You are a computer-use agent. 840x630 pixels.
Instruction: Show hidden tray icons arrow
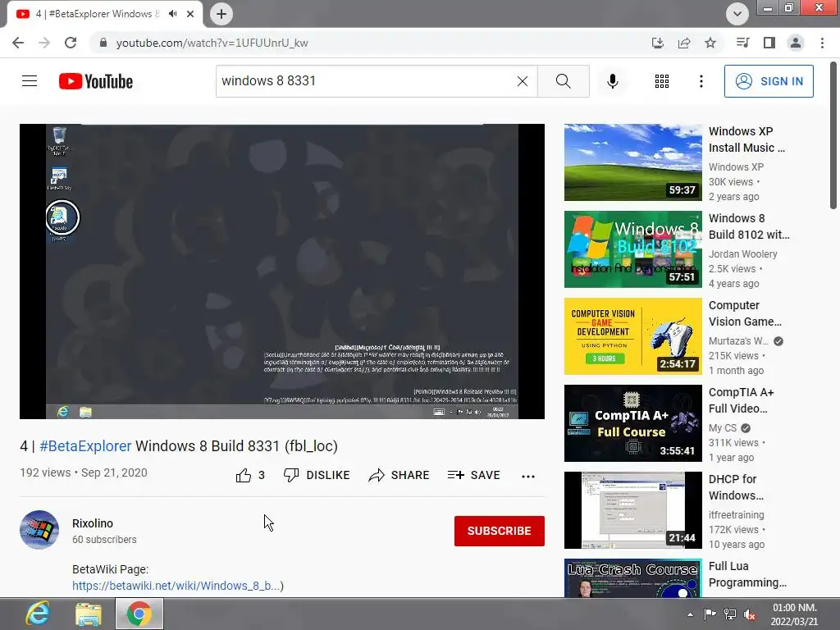coord(690,614)
